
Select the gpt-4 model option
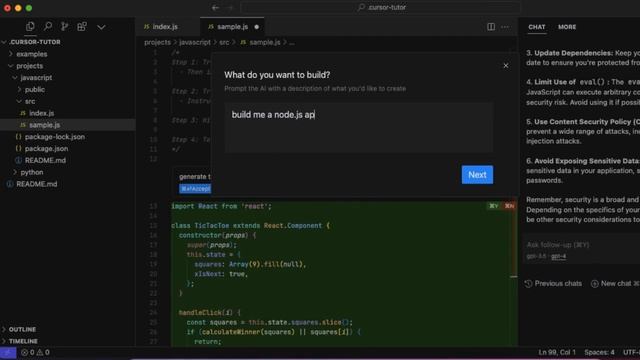point(558,256)
